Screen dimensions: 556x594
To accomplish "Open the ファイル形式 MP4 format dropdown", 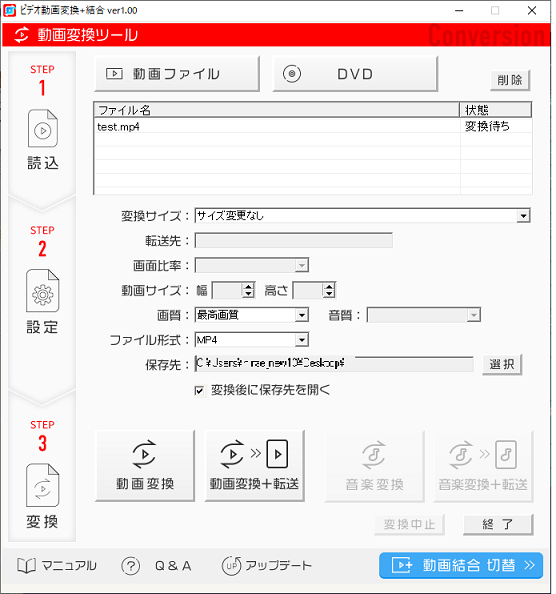I will point(301,340).
